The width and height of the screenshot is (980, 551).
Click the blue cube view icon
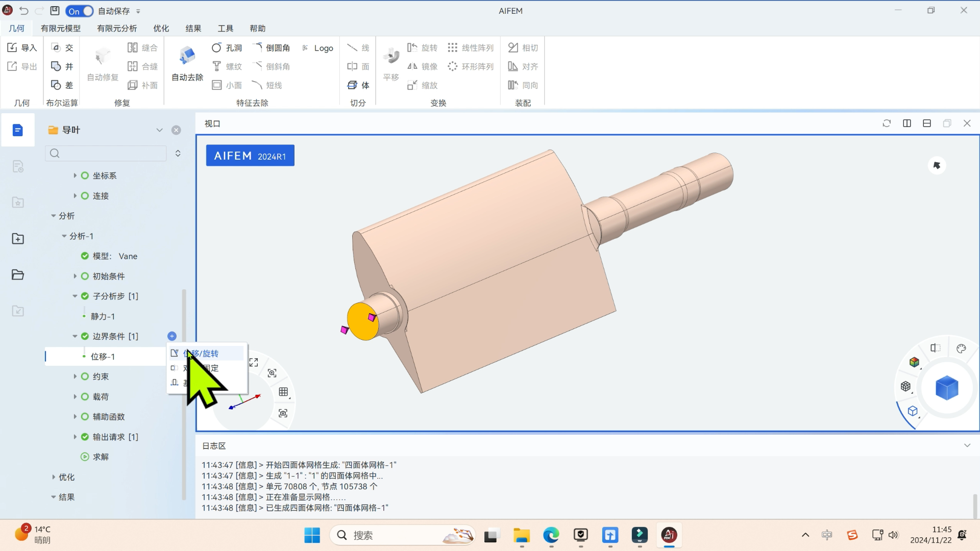[946, 388]
